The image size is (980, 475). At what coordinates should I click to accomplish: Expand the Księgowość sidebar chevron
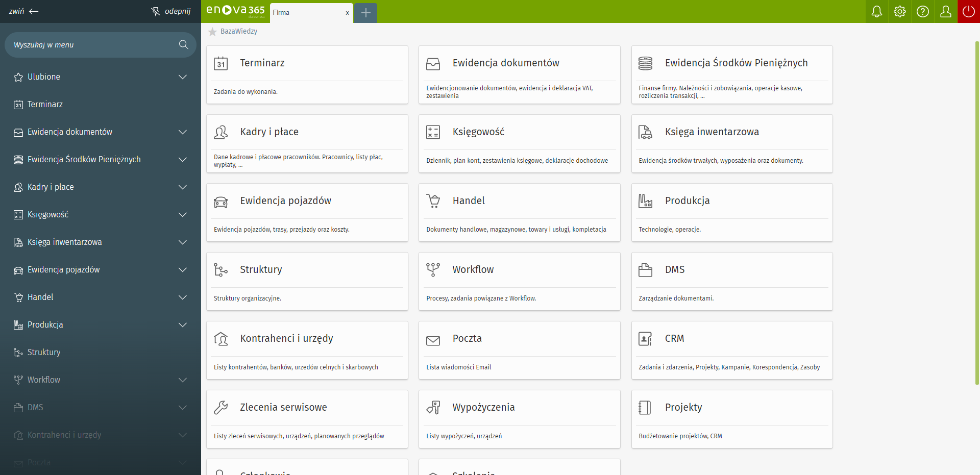pos(182,215)
